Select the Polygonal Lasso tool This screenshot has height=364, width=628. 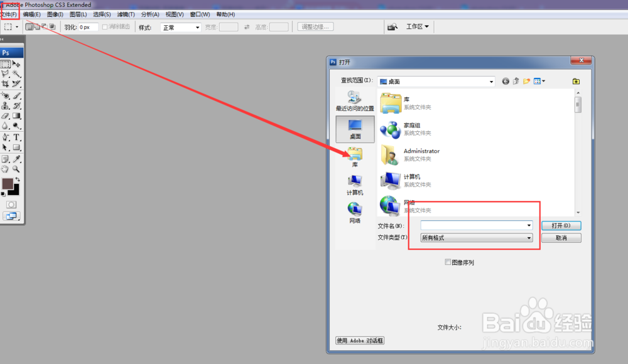tap(5, 73)
